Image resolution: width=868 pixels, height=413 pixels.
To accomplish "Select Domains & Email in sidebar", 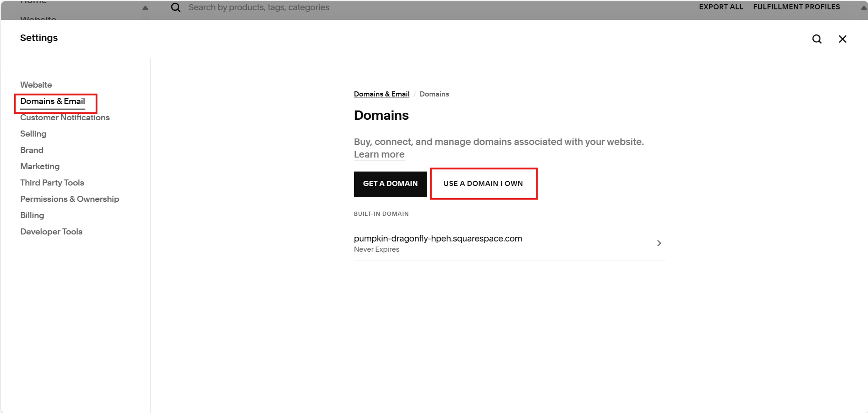I will click(53, 102).
